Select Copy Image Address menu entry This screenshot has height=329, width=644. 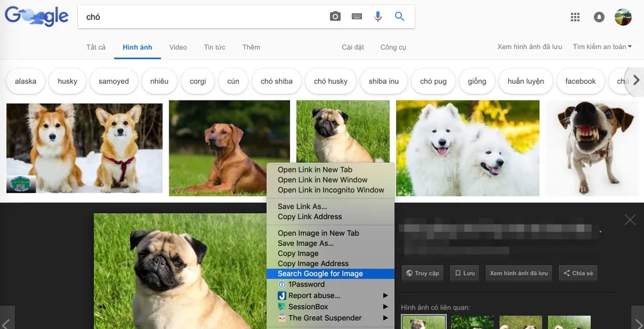tap(313, 263)
